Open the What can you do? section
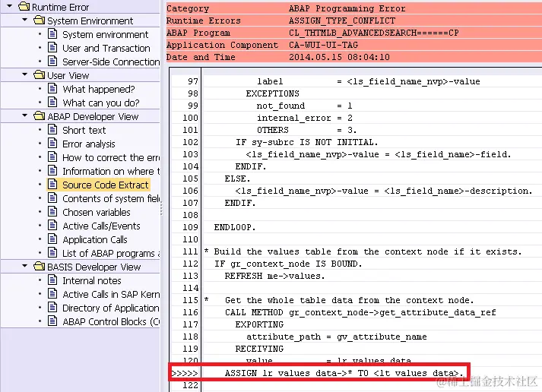 101,103
